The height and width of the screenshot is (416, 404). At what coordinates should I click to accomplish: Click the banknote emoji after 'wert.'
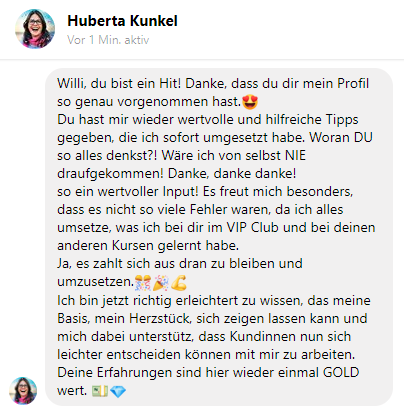click(x=100, y=391)
